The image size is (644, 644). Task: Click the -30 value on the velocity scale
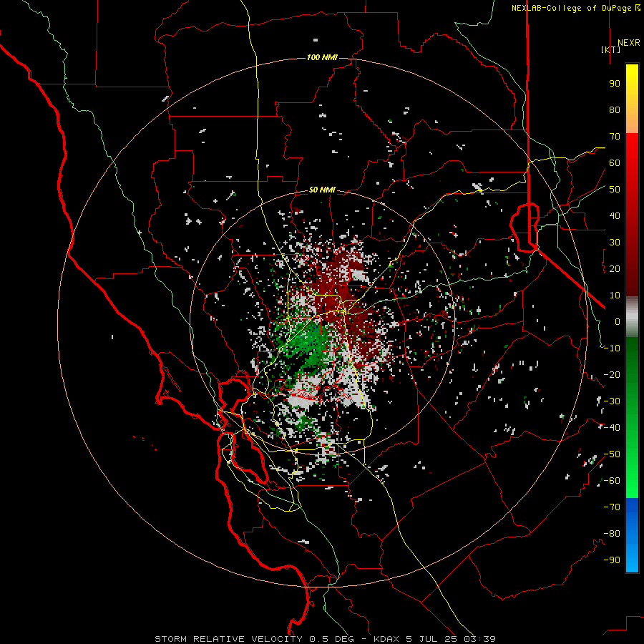612,401
